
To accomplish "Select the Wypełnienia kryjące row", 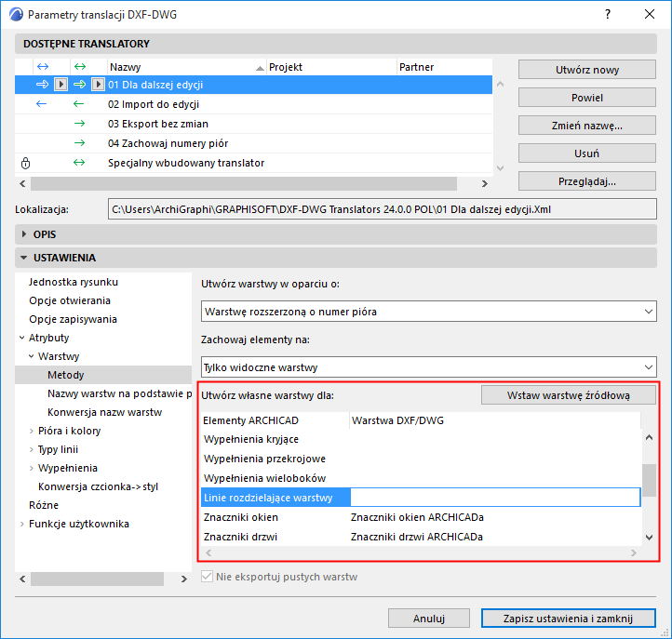I will [x=421, y=439].
